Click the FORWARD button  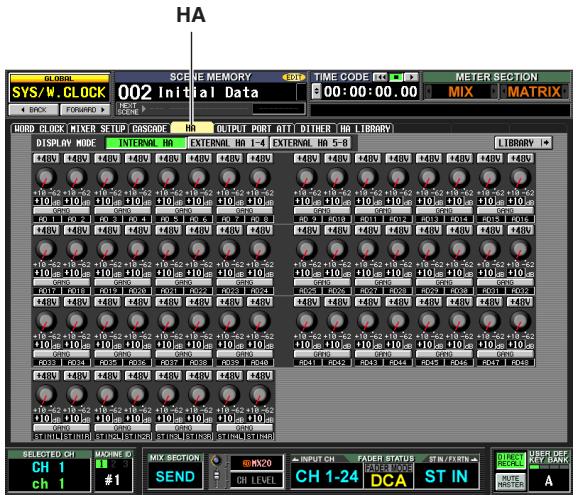(x=85, y=109)
